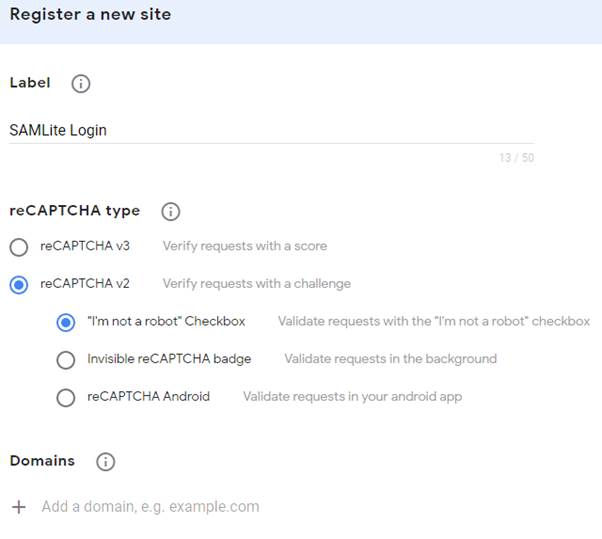
Task: Choose "I'm not a robot" Checkbox option
Action: (x=66, y=322)
